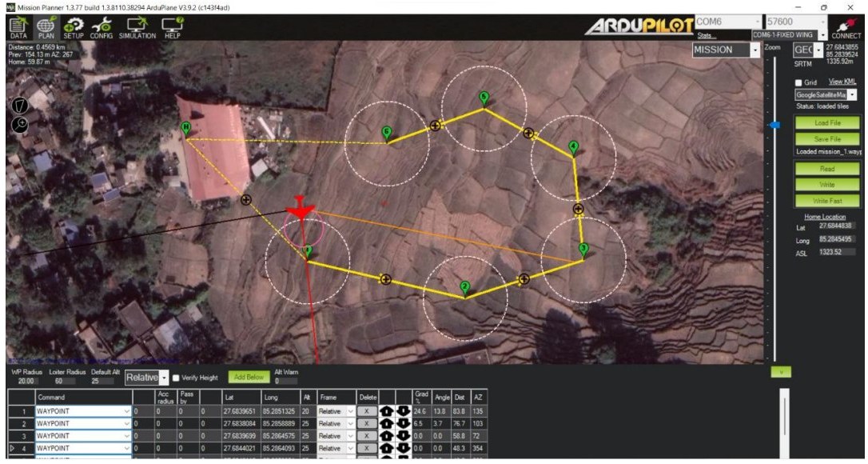Viewport: 868px width, 464px height.
Task: Click the Write Fast button
Action: (x=827, y=201)
